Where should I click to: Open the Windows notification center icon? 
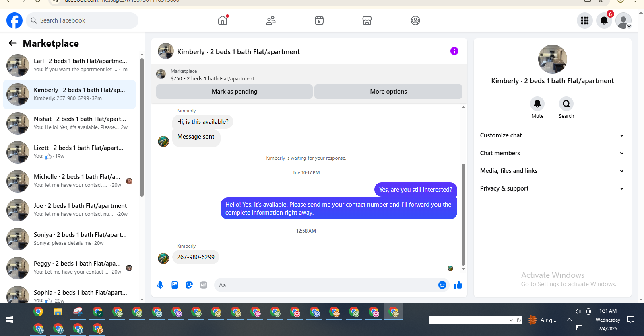pyautogui.click(x=631, y=320)
